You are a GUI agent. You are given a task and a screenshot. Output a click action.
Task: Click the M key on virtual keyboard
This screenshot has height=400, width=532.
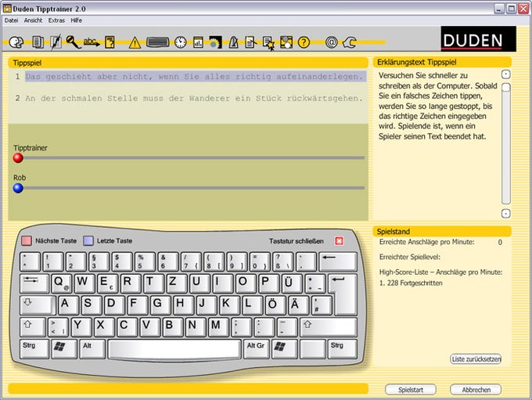[218, 326]
